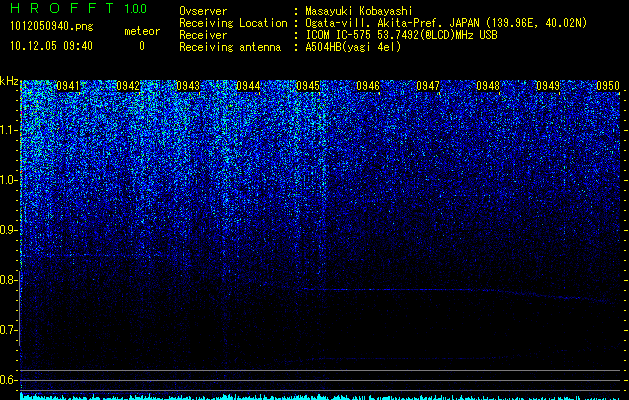Click the 1.0 frequency axis label
The height and width of the screenshot is (400, 629).
(x=9, y=180)
